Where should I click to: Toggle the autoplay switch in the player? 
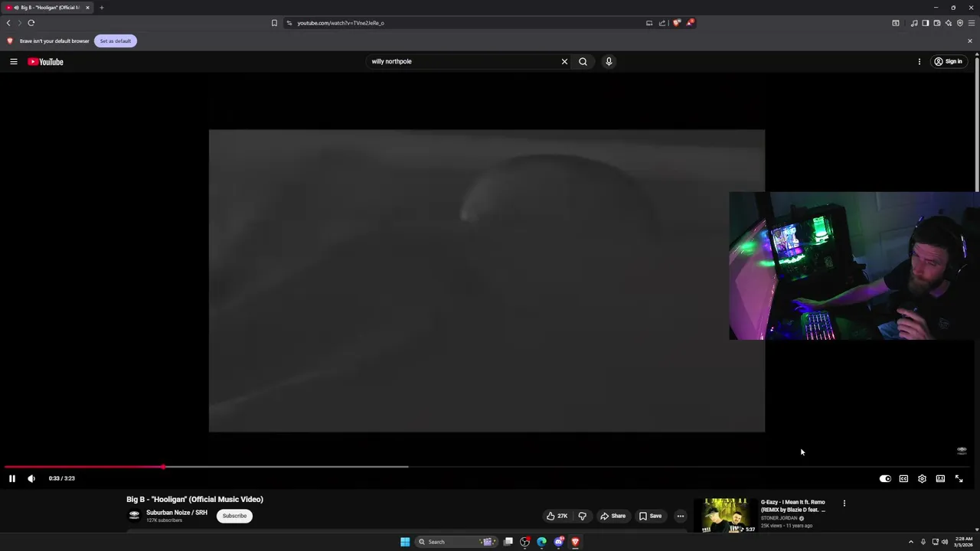point(885,478)
